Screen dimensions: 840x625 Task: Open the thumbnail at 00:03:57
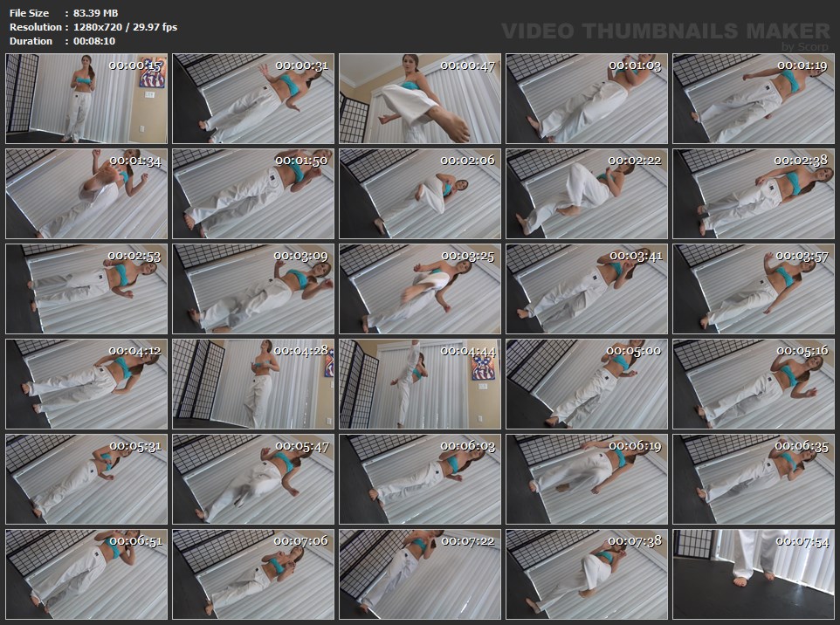tap(754, 289)
